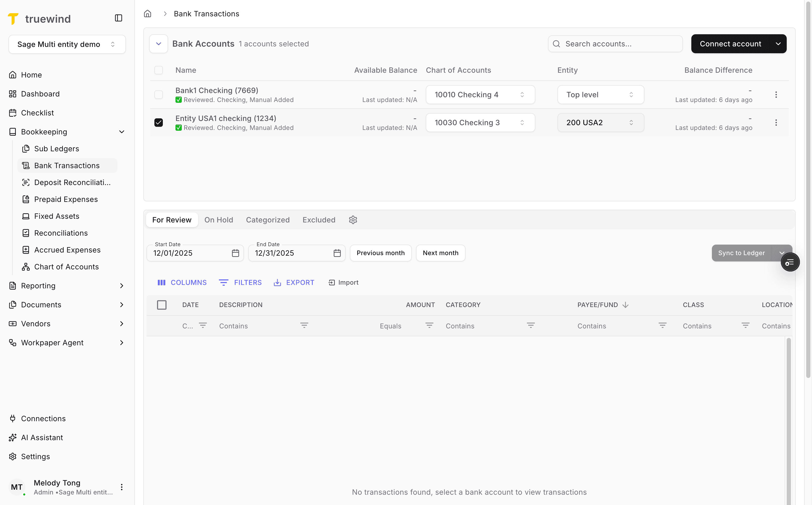Viewport: 812px width, 505px height.
Task: Click the Previous month button
Action: [x=380, y=253]
